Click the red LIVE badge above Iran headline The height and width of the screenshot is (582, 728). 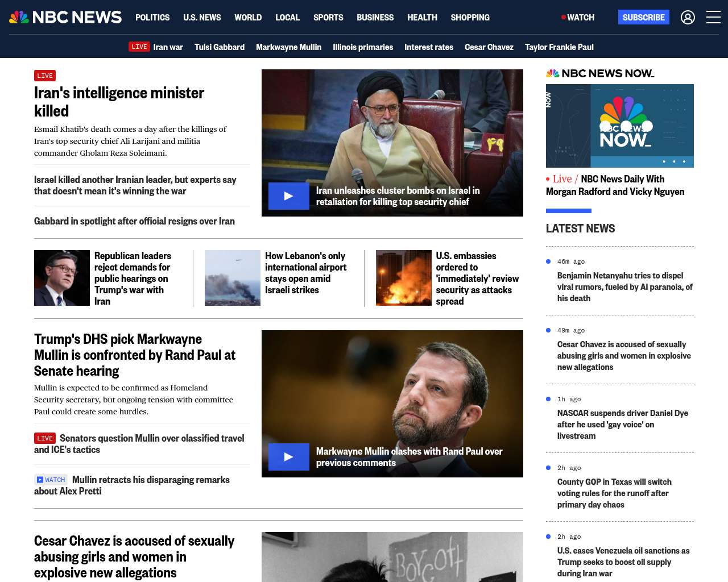click(45, 76)
